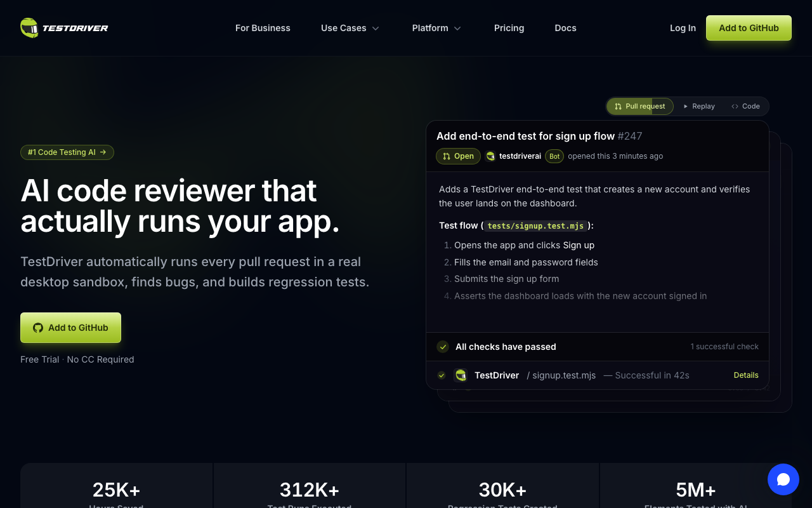Image resolution: width=812 pixels, height=508 pixels.
Task: Click the Free Trial No CC Required text
Action: pos(77,359)
